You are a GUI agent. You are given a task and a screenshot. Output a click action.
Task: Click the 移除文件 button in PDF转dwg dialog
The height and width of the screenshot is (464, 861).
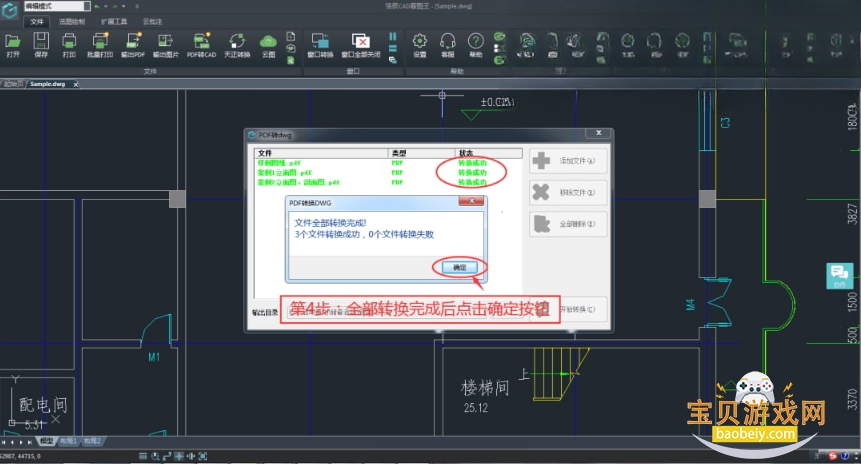[x=568, y=192]
